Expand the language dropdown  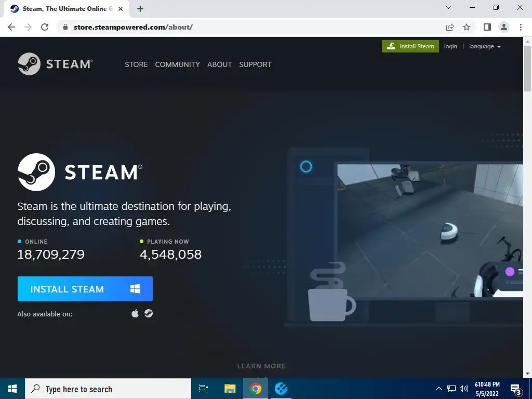(x=485, y=46)
